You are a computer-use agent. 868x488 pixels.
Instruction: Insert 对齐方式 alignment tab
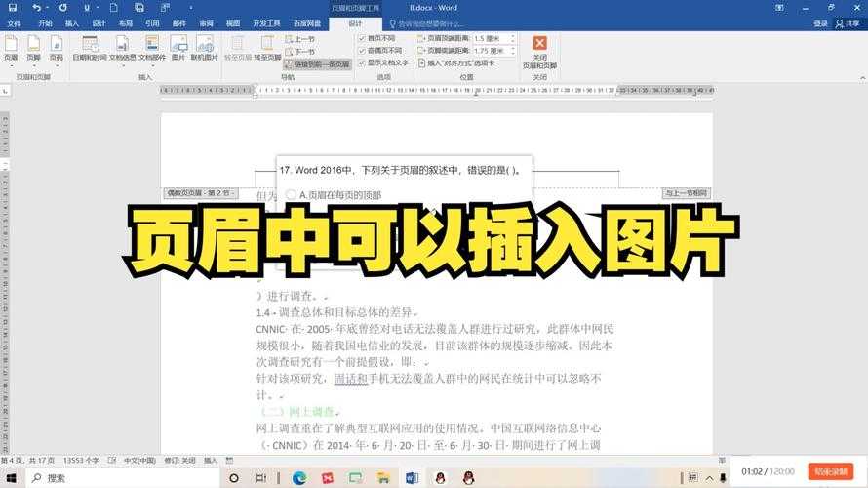pos(456,63)
